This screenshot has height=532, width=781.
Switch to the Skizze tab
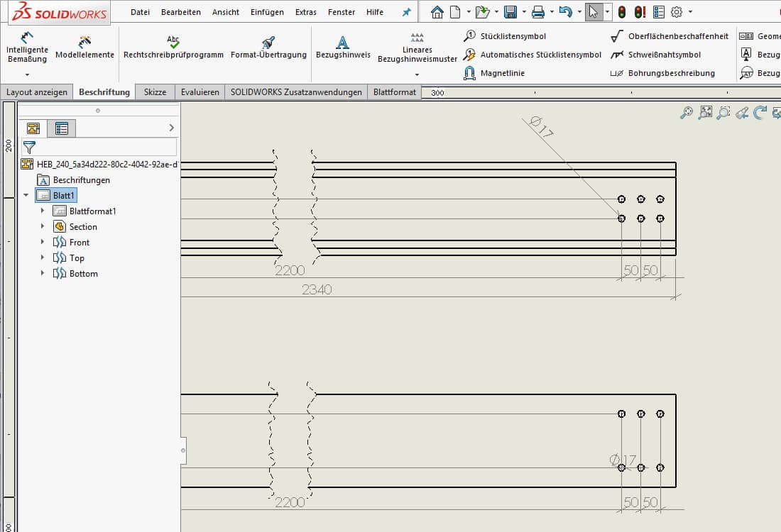(x=155, y=92)
